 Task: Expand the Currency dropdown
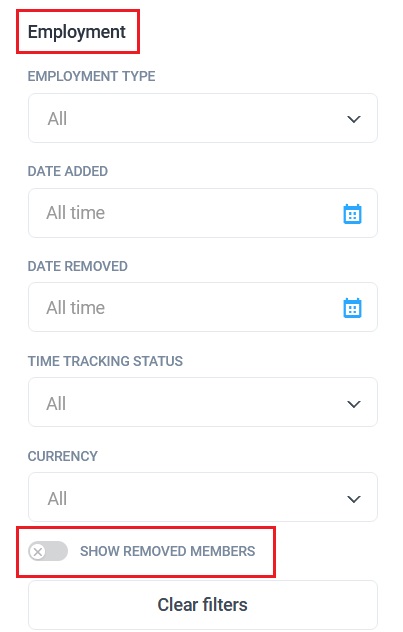click(x=203, y=497)
